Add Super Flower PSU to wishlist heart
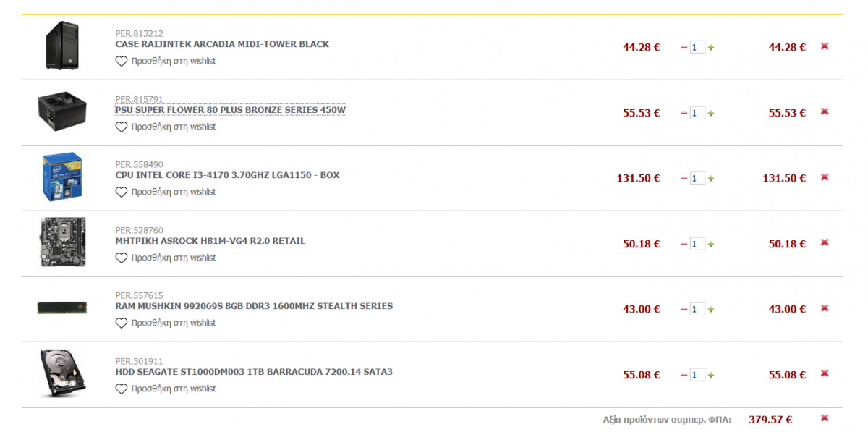 coord(122,127)
